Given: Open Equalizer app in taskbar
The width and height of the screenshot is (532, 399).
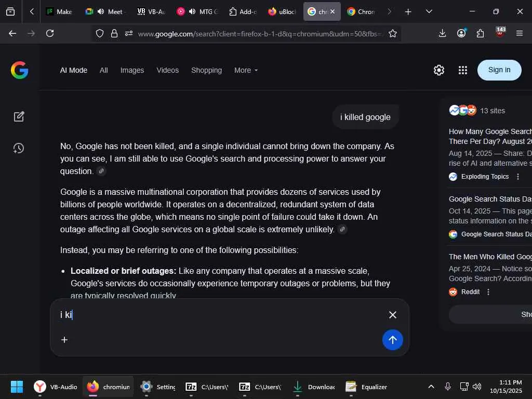Looking at the screenshot, I should [366, 387].
